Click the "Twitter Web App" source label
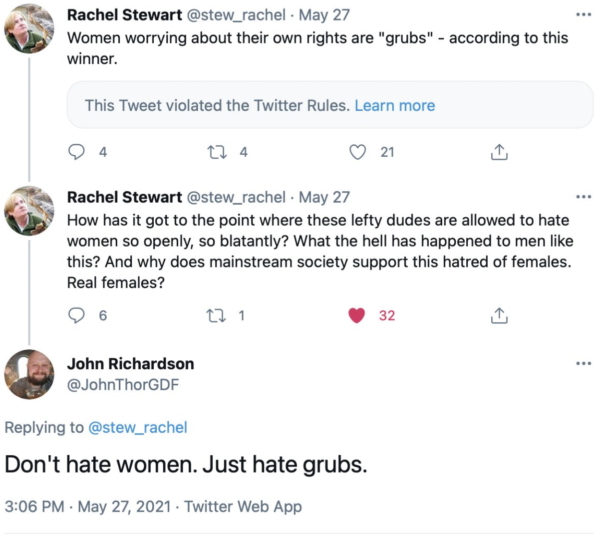The width and height of the screenshot is (600, 545). [242, 507]
